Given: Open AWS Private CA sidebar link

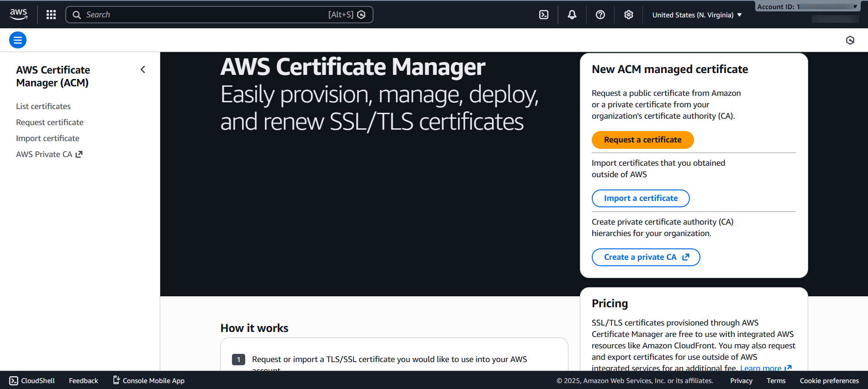Looking at the screenshot, I should (49, 154).
